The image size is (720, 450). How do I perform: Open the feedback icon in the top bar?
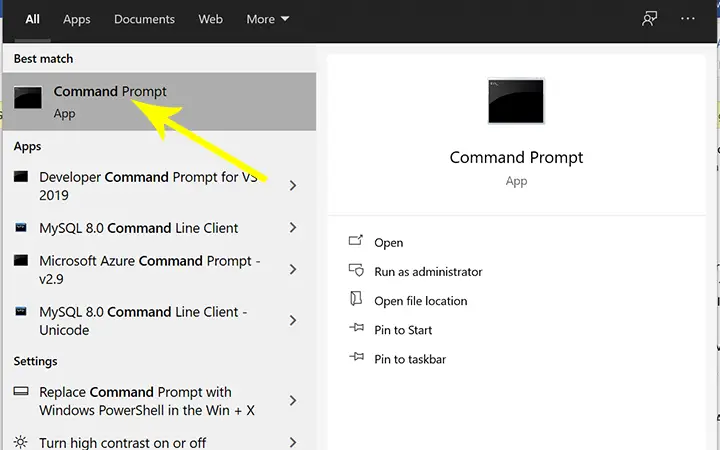649,19
